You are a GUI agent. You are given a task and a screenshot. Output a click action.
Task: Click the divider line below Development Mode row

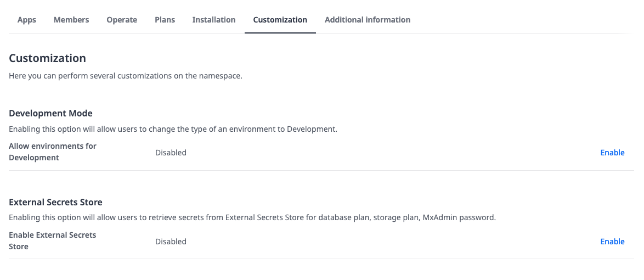coord(321,170)
